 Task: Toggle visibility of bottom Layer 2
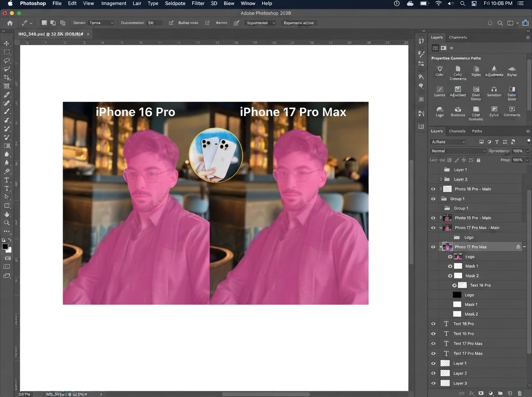pos(433,373)
